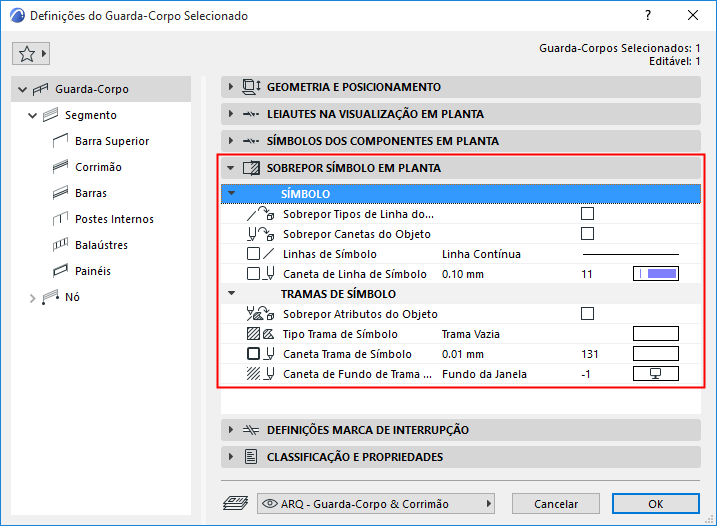
Task: Click the Linhas de Símbolo line icon
Action: tap(260, 254)
